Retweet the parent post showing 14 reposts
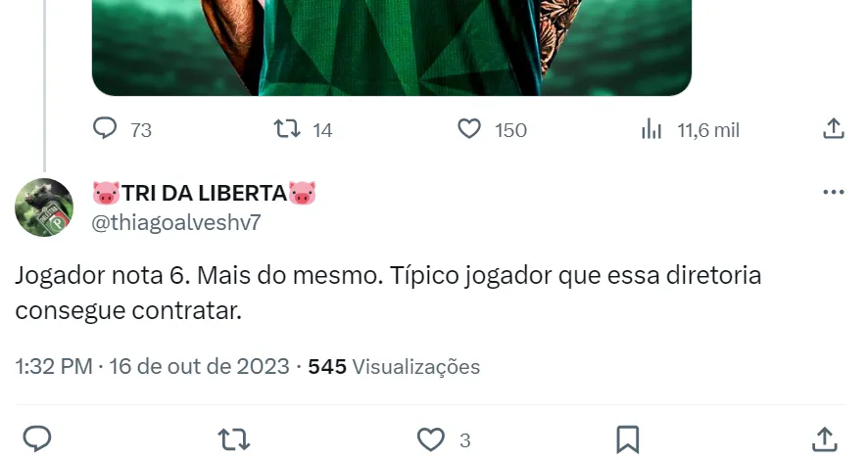 (304, 129)
